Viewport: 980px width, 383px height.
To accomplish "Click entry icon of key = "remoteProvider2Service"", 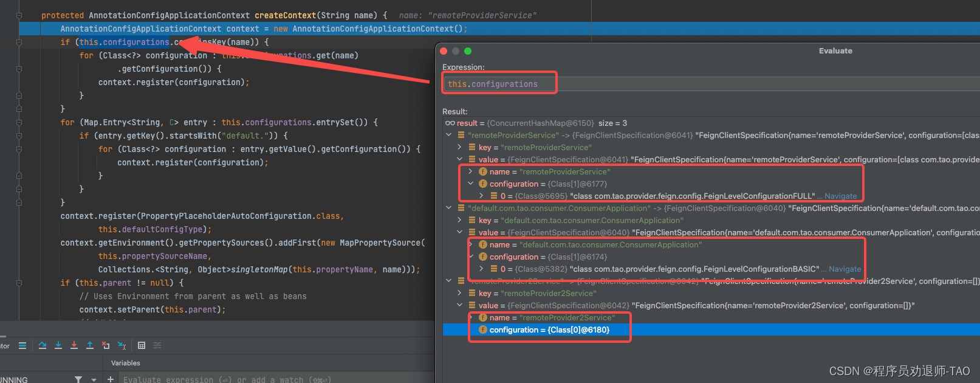I will 472,293.
